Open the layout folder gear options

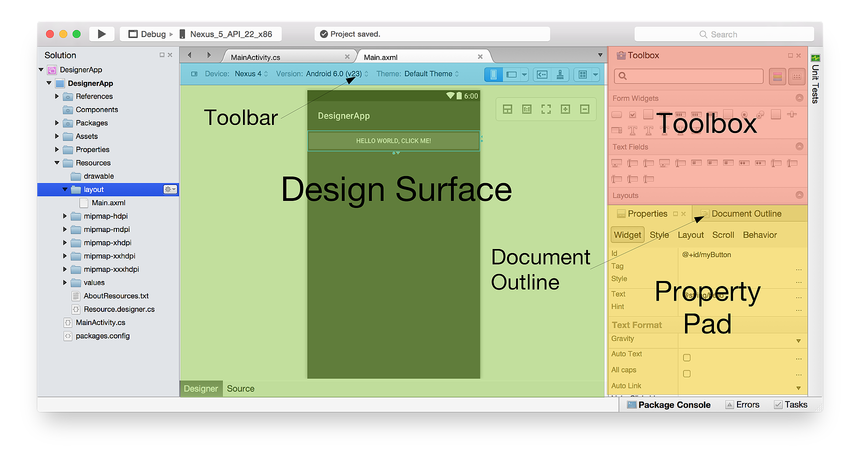pyautogui.click(x=170, y=189)
